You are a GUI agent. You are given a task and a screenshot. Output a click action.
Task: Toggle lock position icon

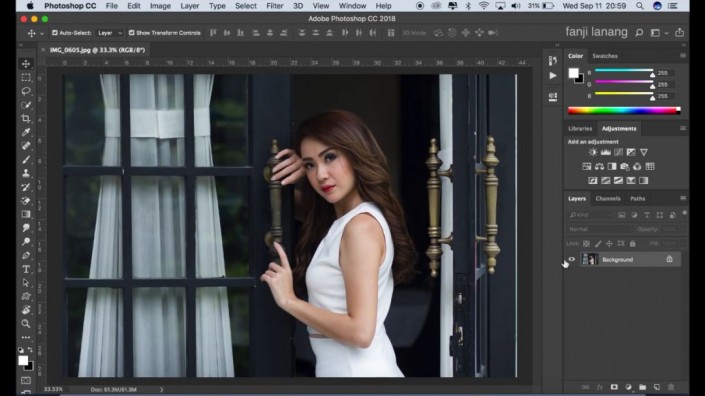pyautogui.click(x=609, y=244)
